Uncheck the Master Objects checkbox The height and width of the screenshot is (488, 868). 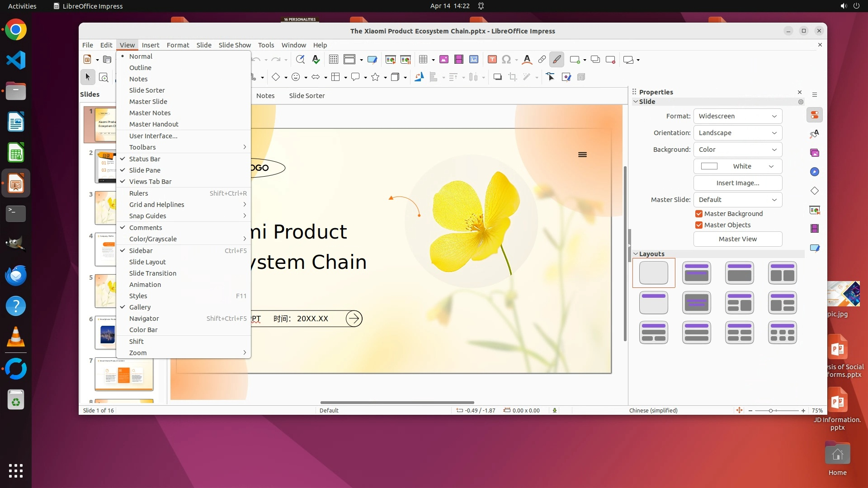pyautogui.click(x=699, y=225)
